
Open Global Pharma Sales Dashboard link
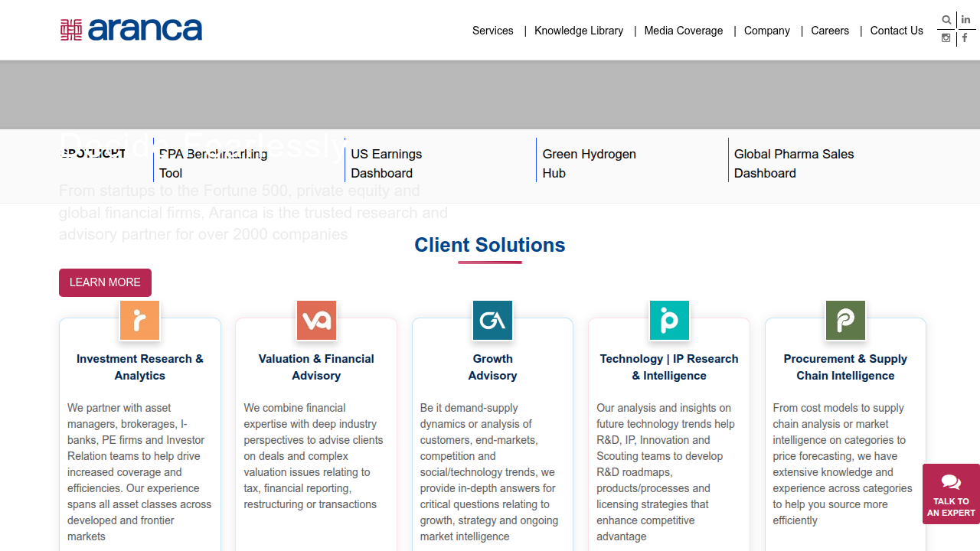[x=794, y=164]
